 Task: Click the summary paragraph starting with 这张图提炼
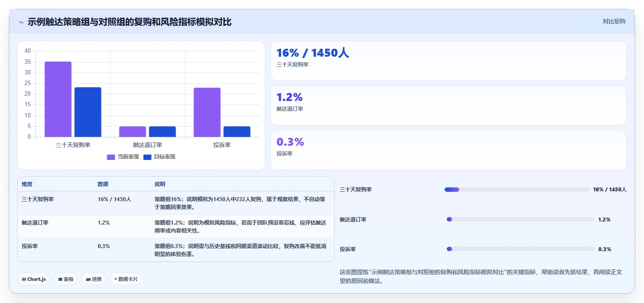pyautogui.click(x=481, y=276)
